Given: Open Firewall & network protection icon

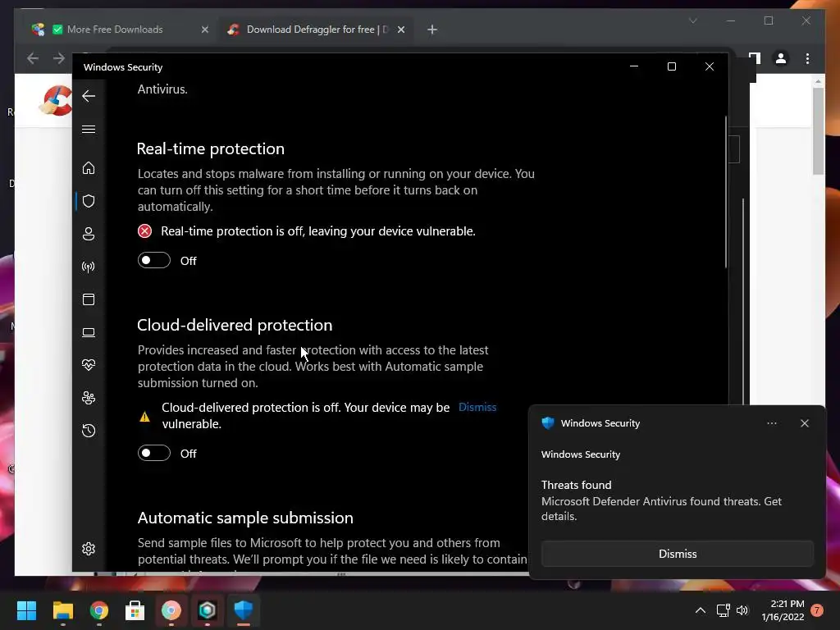Looking at the screenshot, I should click(89, 267).
